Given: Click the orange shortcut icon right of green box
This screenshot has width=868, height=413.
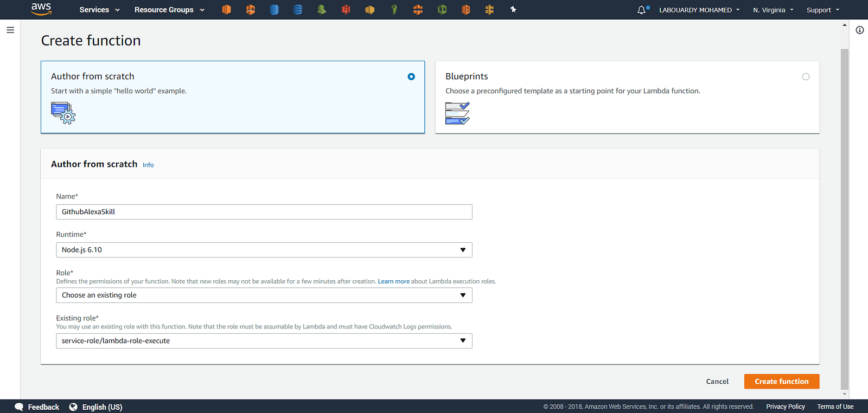Looking at the screenshot, I should (465, 10).
